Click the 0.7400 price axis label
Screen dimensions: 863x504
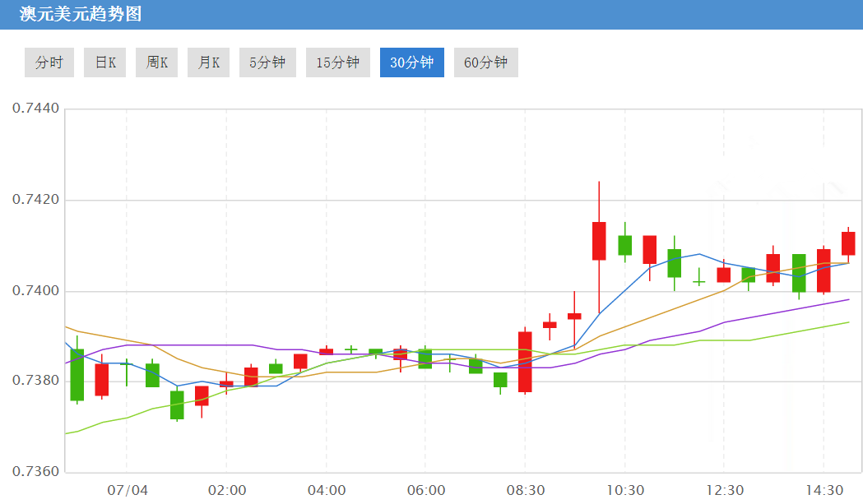click(x=33, y=291)
